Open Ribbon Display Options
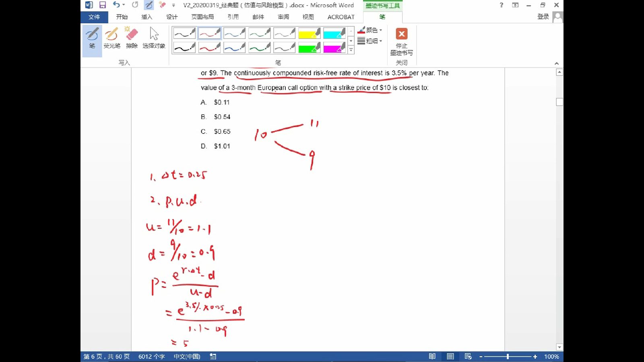 515,5
